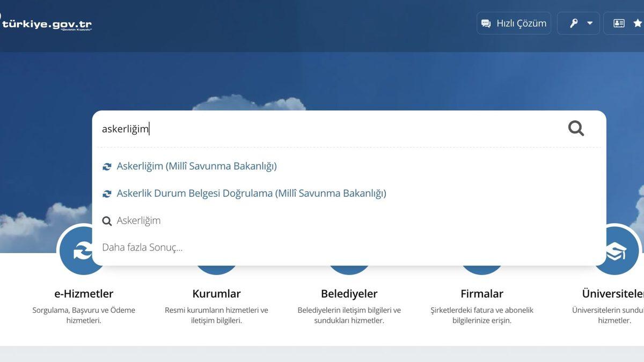
Task: Click the magnifying glass search icon
Action: coord(575,128)
